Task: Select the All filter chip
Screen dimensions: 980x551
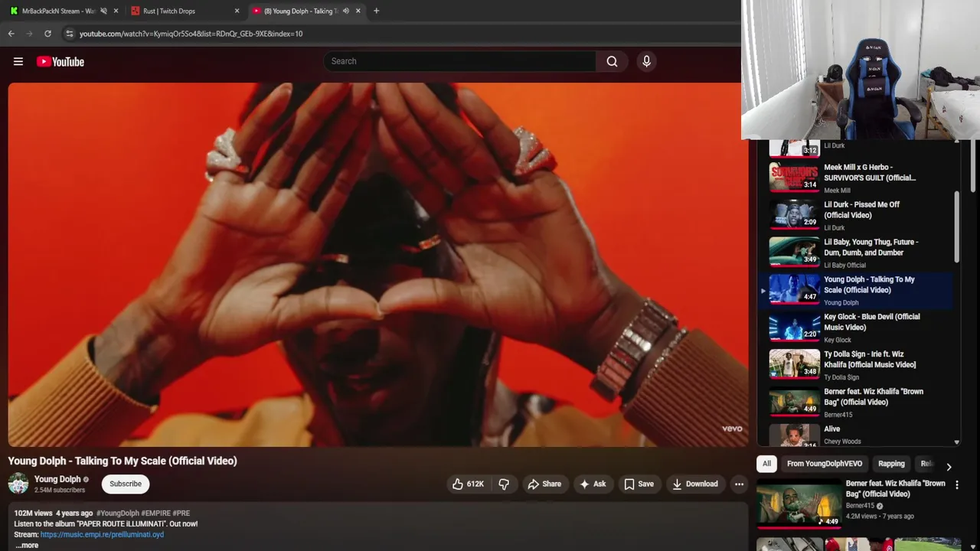Action: click(766, 464)
